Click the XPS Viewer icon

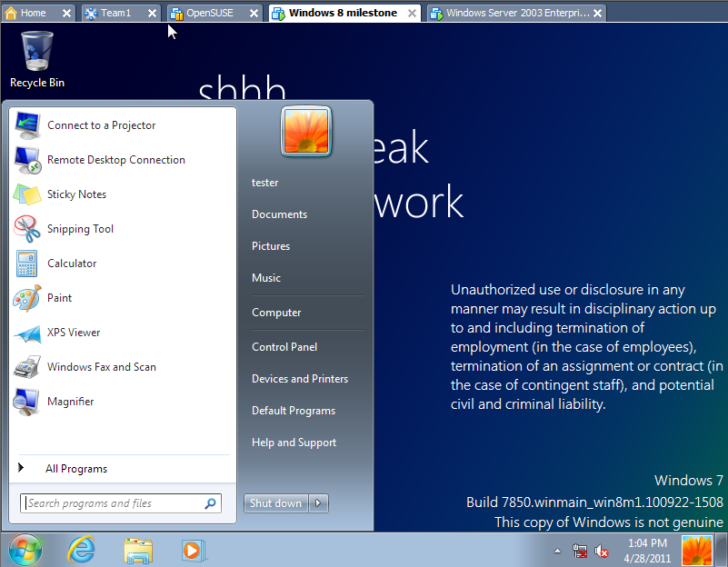(27, 333)
